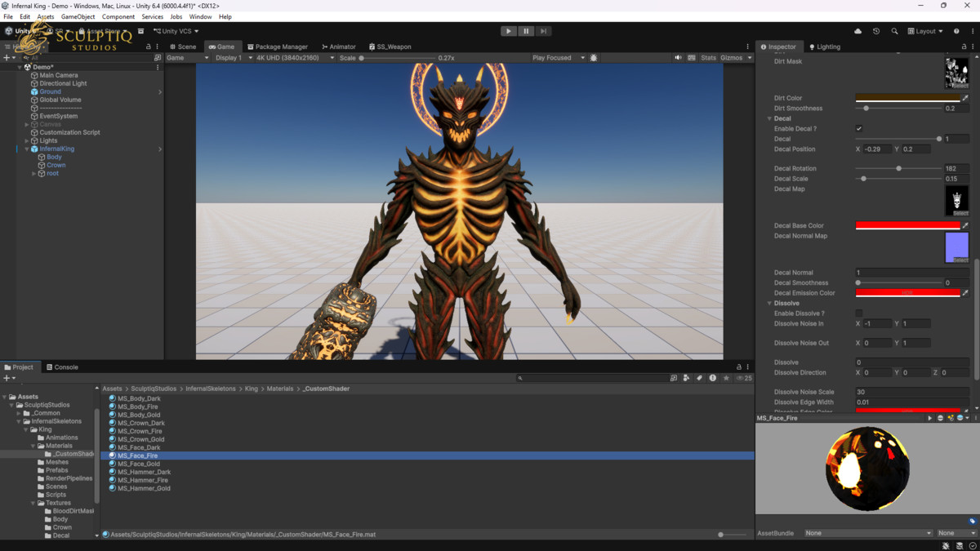
Task: Open the Unity VCS dropdown
Action: coord(176,31)
